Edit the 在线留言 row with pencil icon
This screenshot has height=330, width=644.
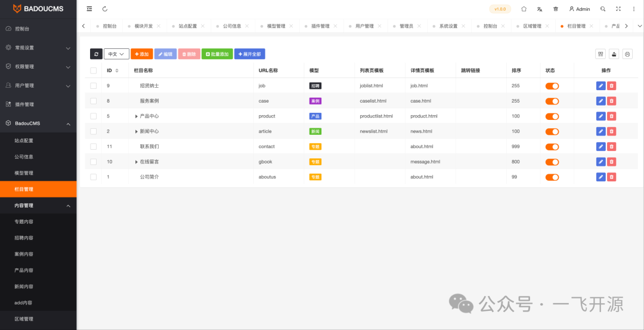601,162
